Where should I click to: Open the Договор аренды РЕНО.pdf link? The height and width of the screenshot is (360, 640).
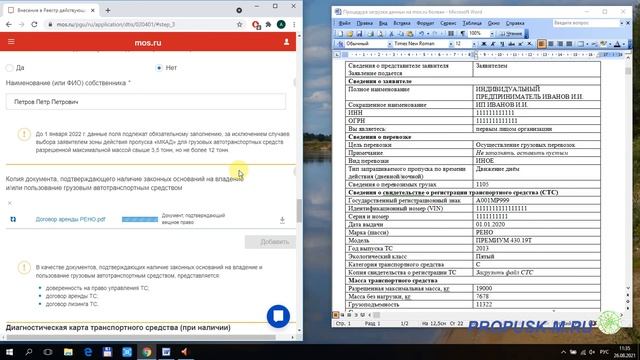(x=70, y=220)
